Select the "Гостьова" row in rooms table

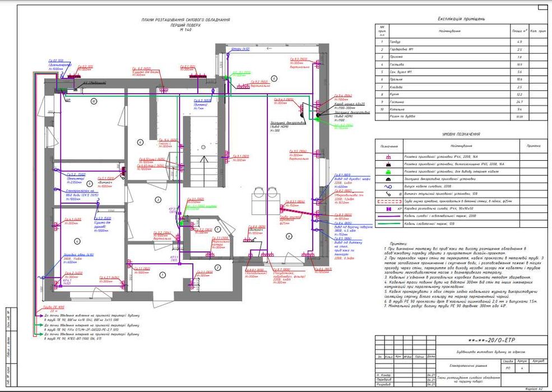pos(461,64)
